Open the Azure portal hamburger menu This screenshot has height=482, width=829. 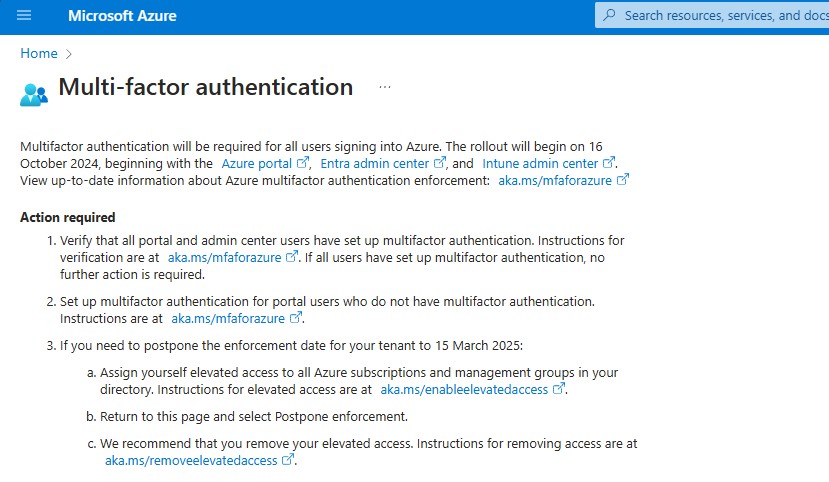point(24,15)
